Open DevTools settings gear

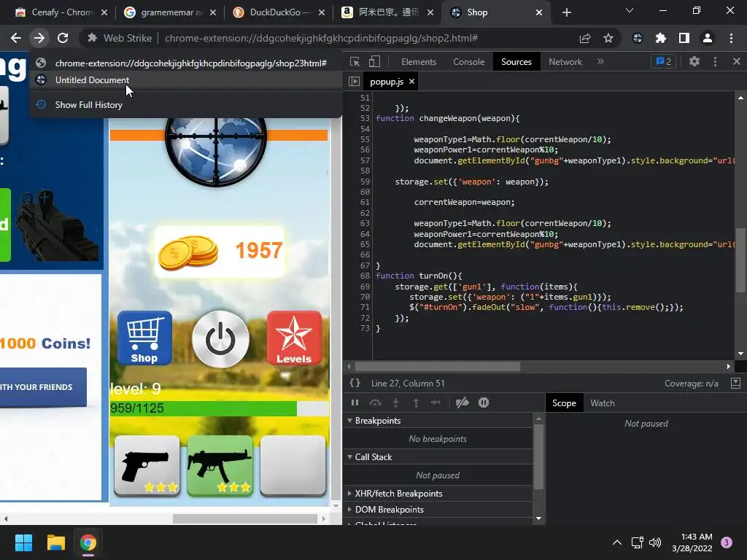(694, 62)
